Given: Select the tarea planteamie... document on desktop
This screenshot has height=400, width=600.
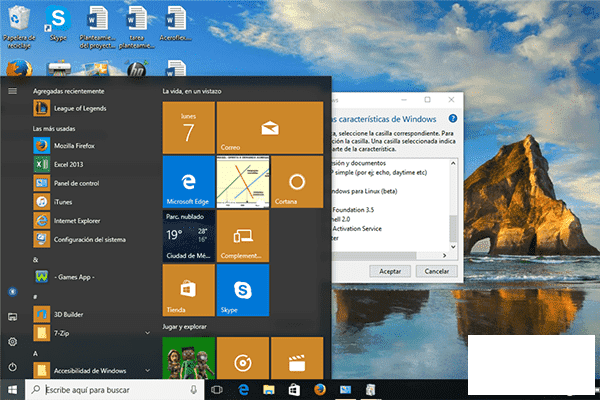Looking at the screenshot, I should tap(137, 27).
